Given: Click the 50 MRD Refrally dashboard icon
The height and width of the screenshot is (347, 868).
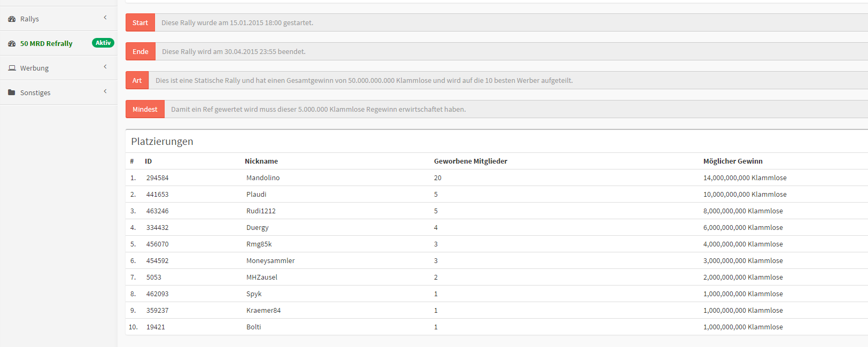Looking at the screenshot, I should [x=12, y=43].
